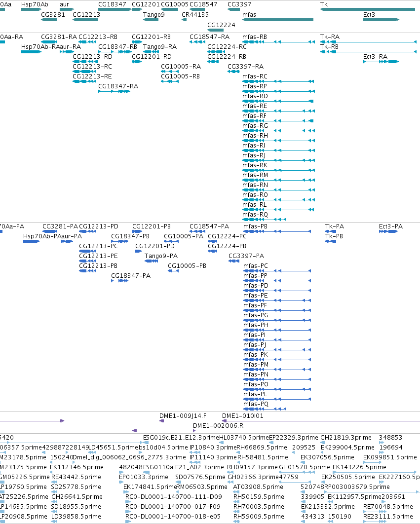Click the Hsp70Ab gene label
This screenshot has width=420, height=524.
(35, 4)
